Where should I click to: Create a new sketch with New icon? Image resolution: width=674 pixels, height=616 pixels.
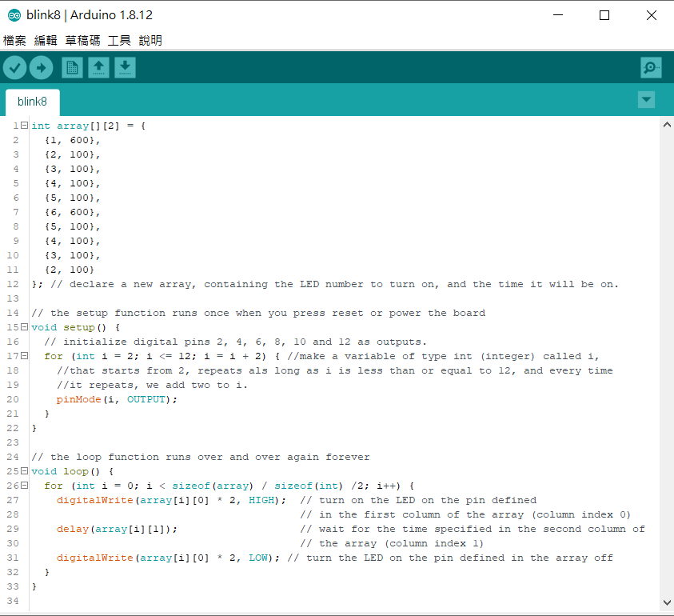(x=72, y=68)
